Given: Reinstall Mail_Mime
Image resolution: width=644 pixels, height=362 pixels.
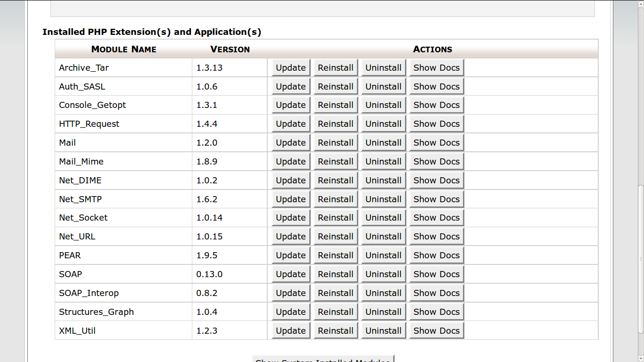Looking at the screenshot, I should pos(336,162).
